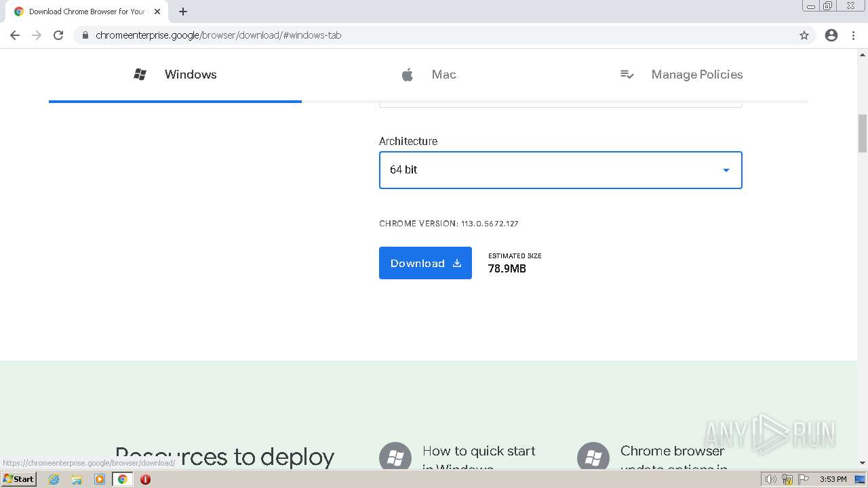Click the Architecture label
868x488 pixels.
click(x=408, y=141)
